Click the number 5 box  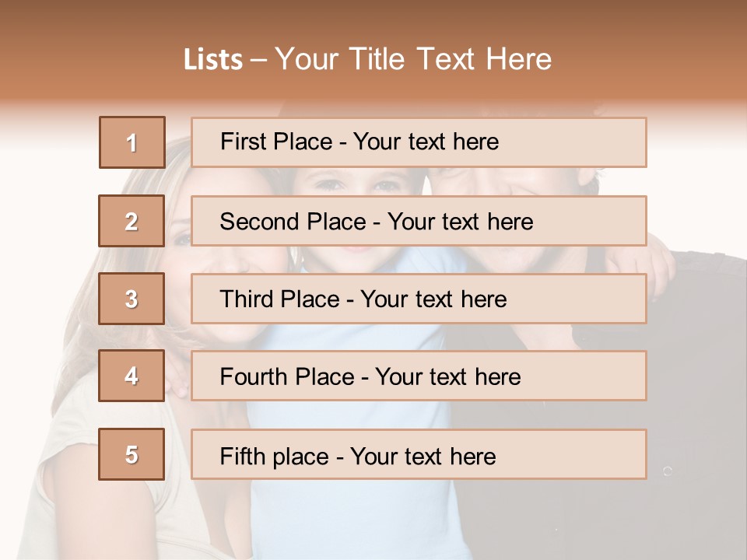pos(132,454)
